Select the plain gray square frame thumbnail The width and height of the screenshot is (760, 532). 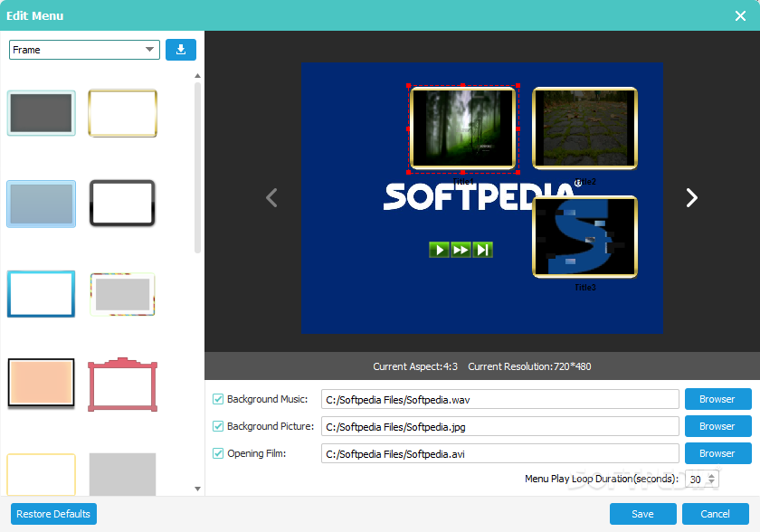tap(123, 474)
